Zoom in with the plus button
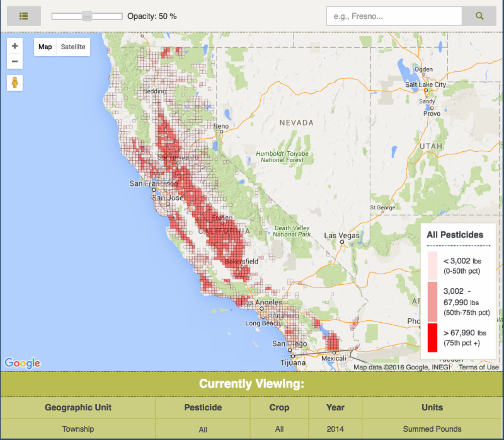This screenshot has height=440, width=504. [x=15, y=46]
